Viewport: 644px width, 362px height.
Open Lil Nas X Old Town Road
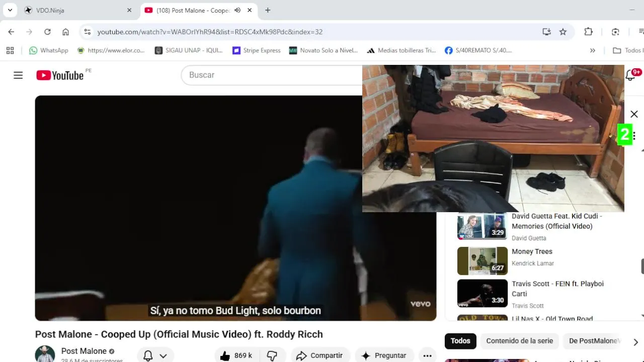pyautogui.click(x=552, y=318)
